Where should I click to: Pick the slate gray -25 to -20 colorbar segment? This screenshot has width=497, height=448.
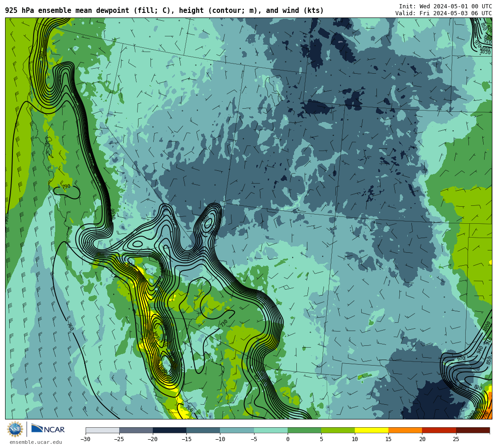[x=136, y=430]
